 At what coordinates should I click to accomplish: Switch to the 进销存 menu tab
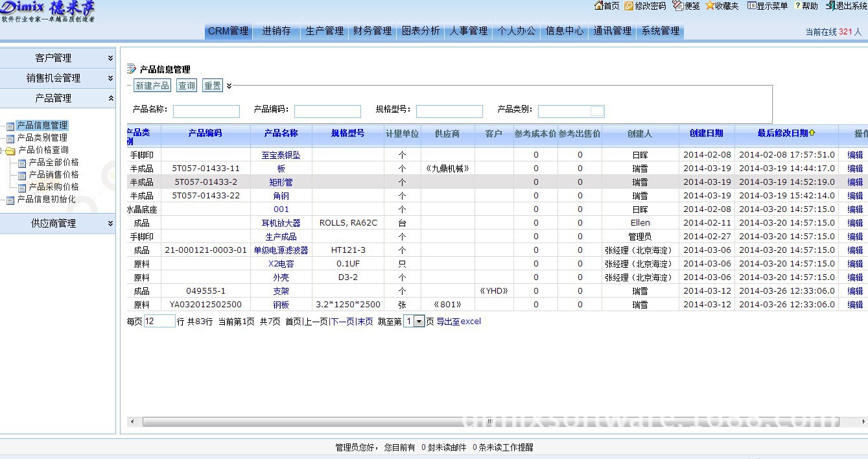pos(276,31)
